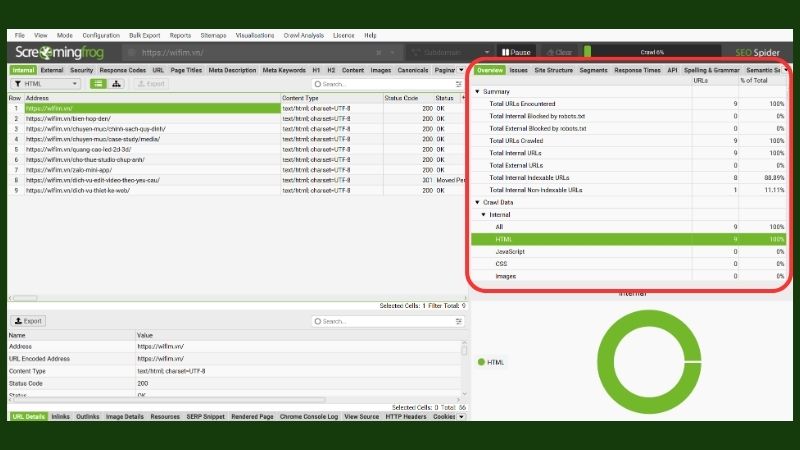This screenshot has width=800, height=450.
Task: Click the Screaming Frog logo
Action: (x=59, y=52)
